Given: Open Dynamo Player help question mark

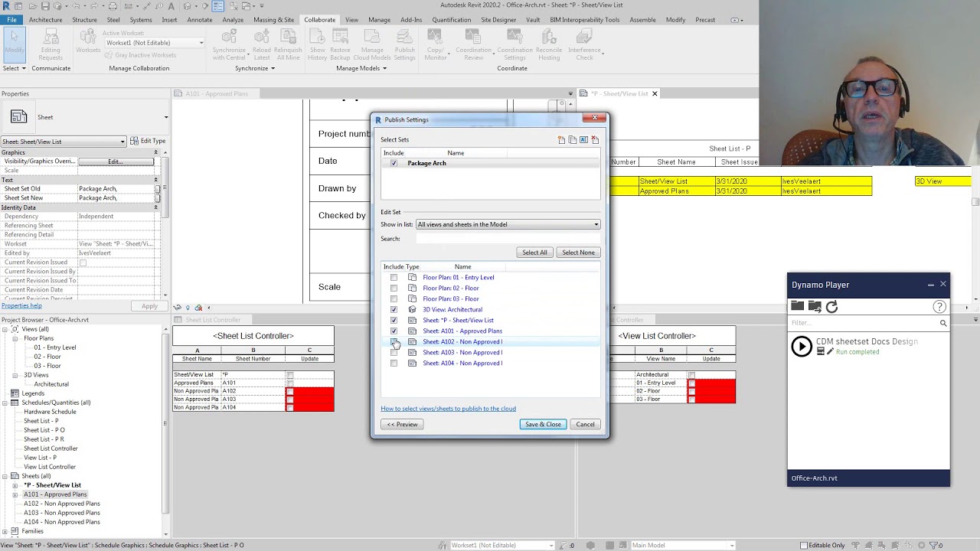Looking at the screenshot, I should pos(939,307).
